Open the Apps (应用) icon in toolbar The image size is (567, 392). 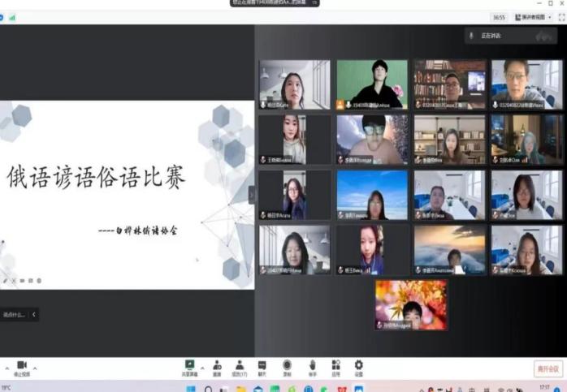(x=335, y=368)
